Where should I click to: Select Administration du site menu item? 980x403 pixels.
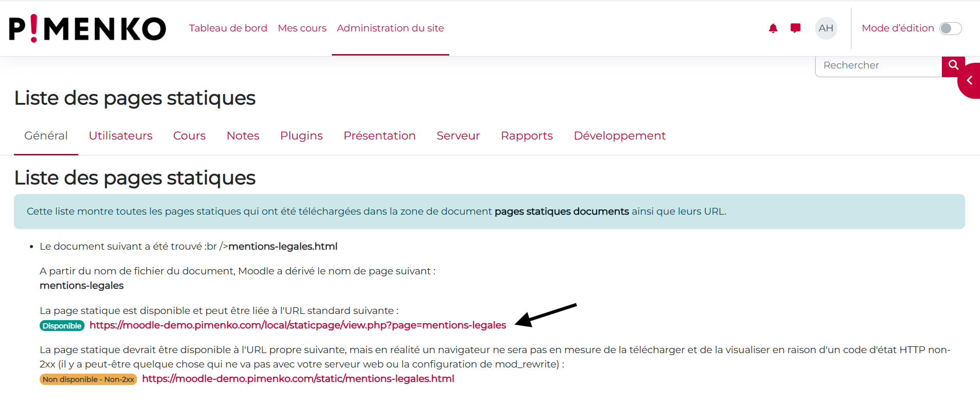[x=390, y=28]
